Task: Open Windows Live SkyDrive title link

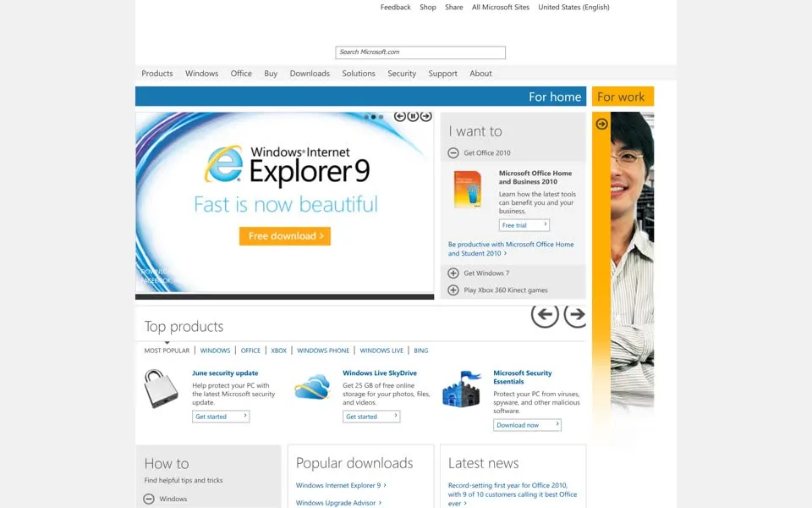Action: click(x=380, y=373)
